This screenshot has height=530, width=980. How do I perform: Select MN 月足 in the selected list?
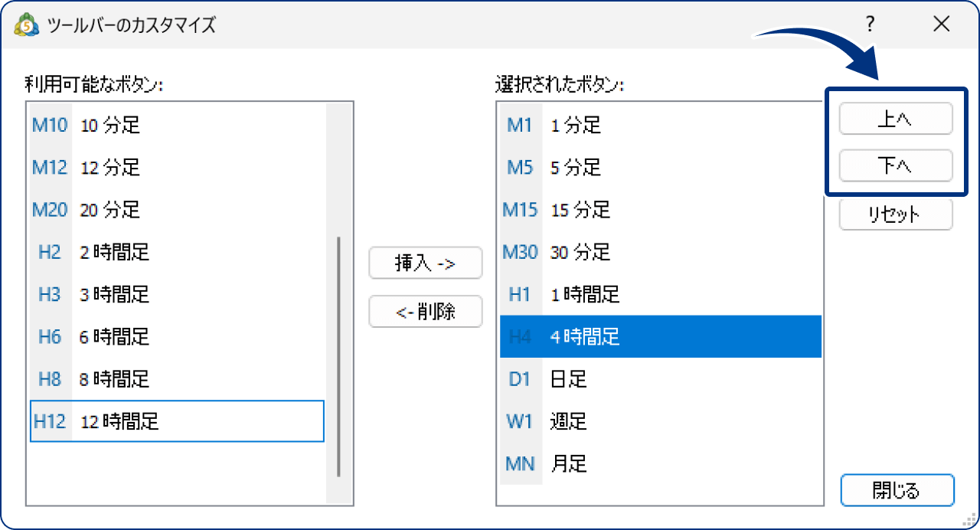pos(658,463)
